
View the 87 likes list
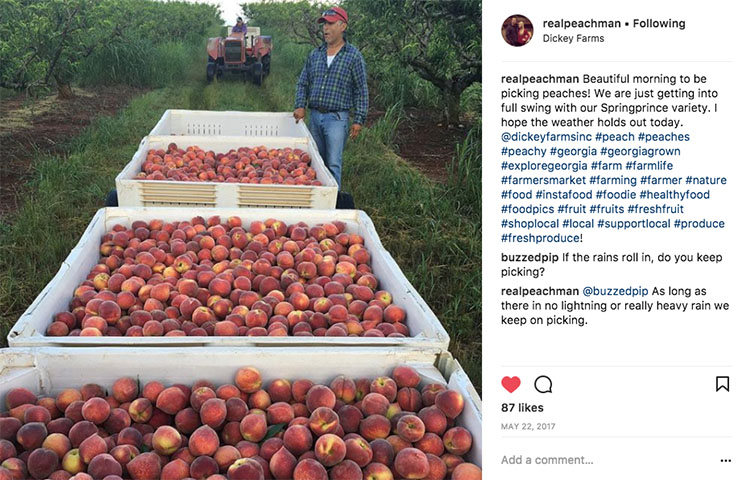pyautogui.click(x=522, y=408)
